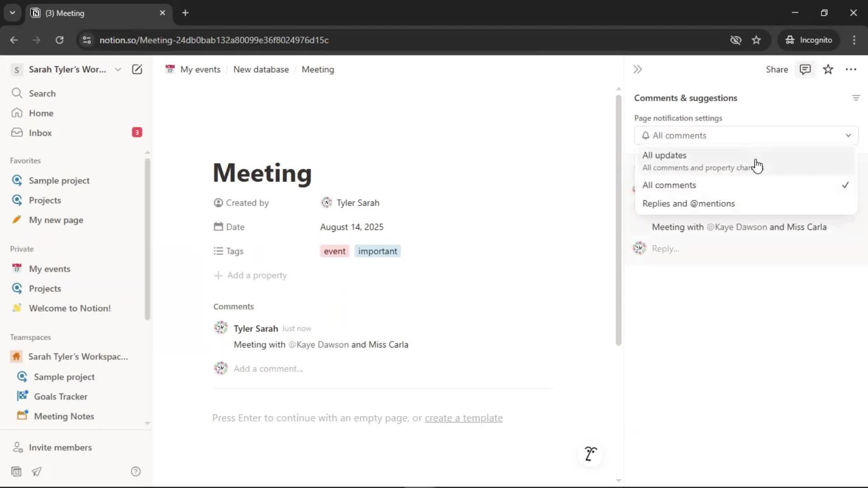Open New database breadcrumb
868x488 pixels.
261,69
